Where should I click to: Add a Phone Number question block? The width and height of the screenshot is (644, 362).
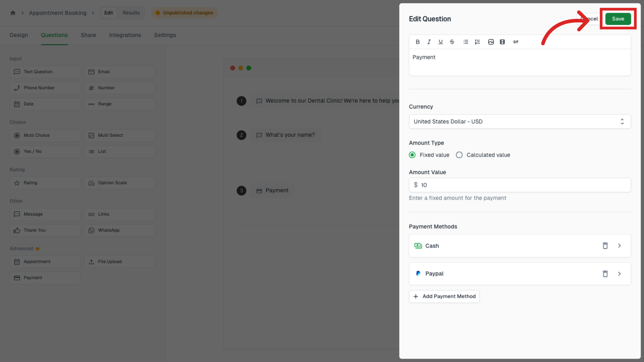click(x=45, y=88)
